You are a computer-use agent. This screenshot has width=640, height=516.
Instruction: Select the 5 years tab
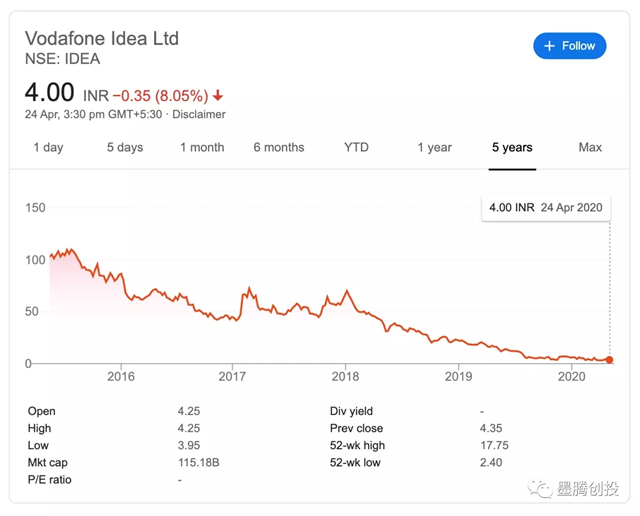click(x=512, y=147)
